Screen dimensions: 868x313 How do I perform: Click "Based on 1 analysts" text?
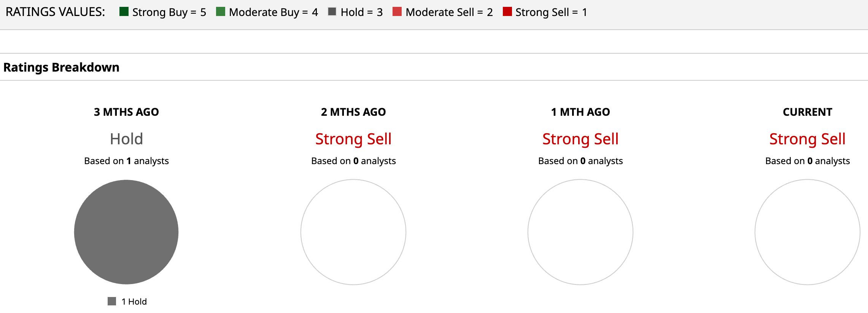point(126,161)
